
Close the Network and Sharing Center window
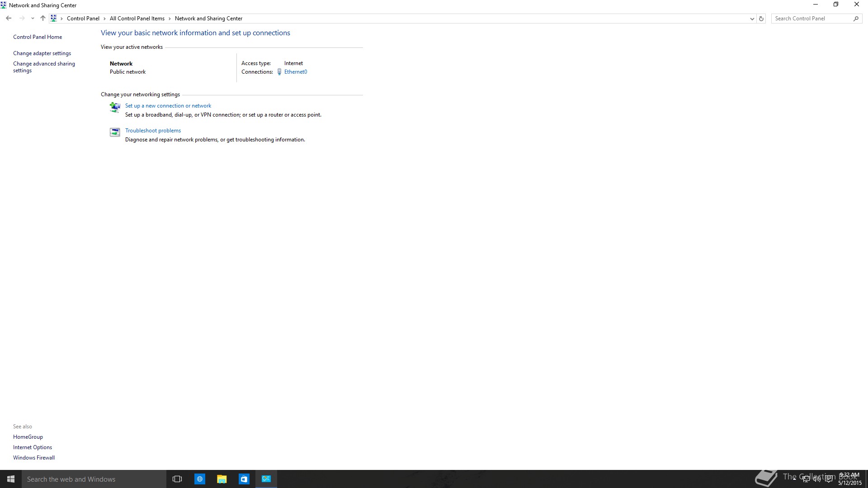tap(857, 5)
